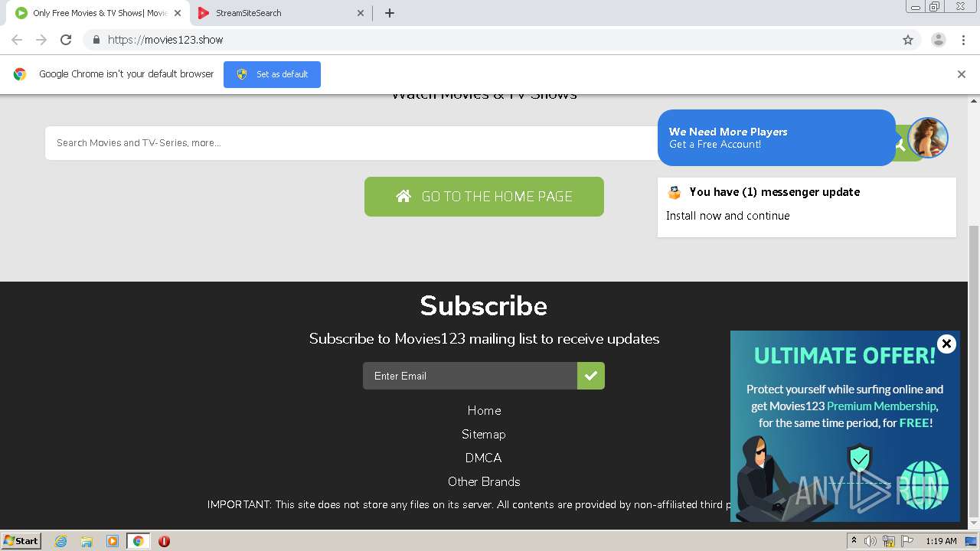Reload the movies123.show page
Screen dimensions: 980x551
(x=66, y=40)
